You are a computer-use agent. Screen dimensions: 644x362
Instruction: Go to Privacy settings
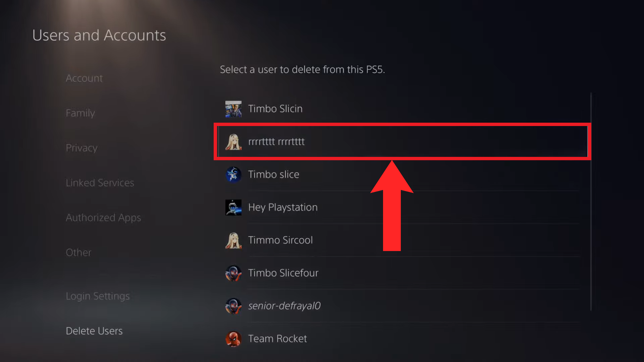tap(82, 148)
